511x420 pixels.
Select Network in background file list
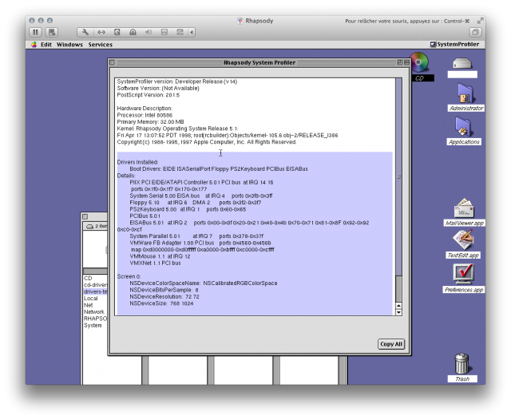[94, 312]
